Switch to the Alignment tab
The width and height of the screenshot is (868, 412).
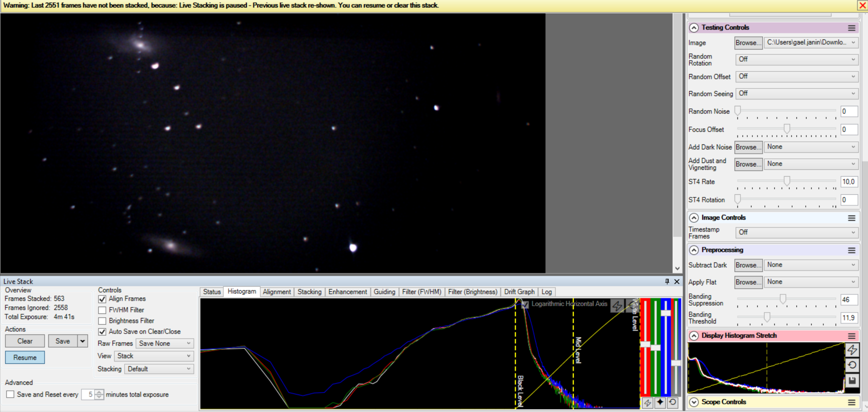tap(277, 292)
